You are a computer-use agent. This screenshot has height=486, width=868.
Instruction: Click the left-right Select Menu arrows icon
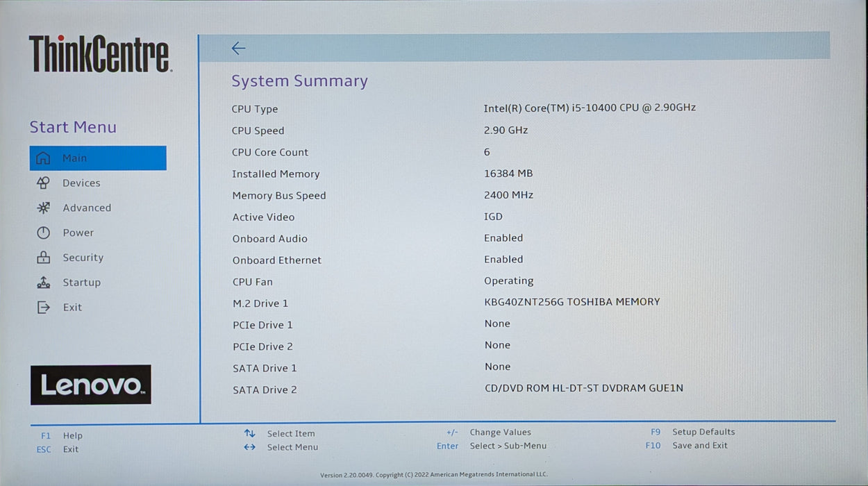pyautogui.click(x=249, y=447)
